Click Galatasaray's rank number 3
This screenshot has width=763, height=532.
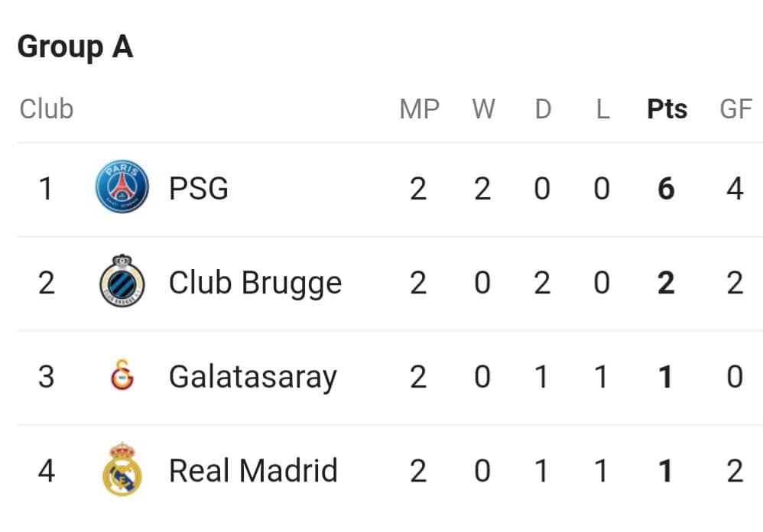(46, 377)
